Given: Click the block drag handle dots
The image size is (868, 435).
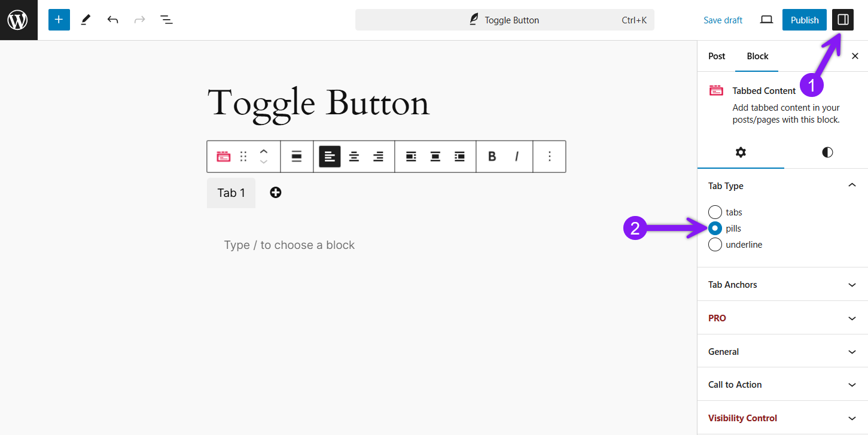Looking at the screenshot, I should (x=243, y=156).
